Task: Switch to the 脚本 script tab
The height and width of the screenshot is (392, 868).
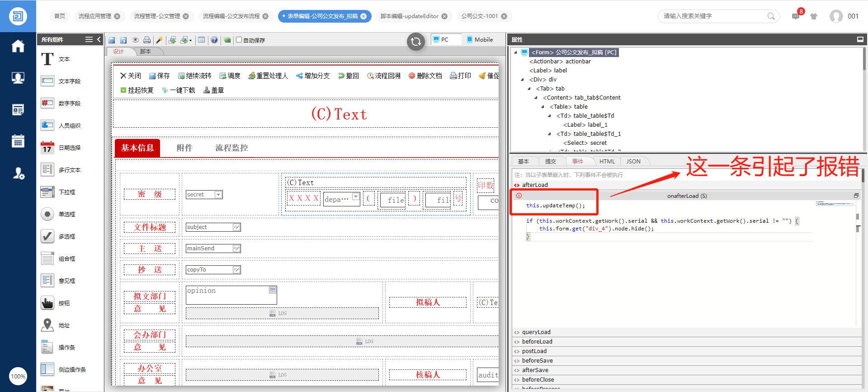Action: [146, 52]
